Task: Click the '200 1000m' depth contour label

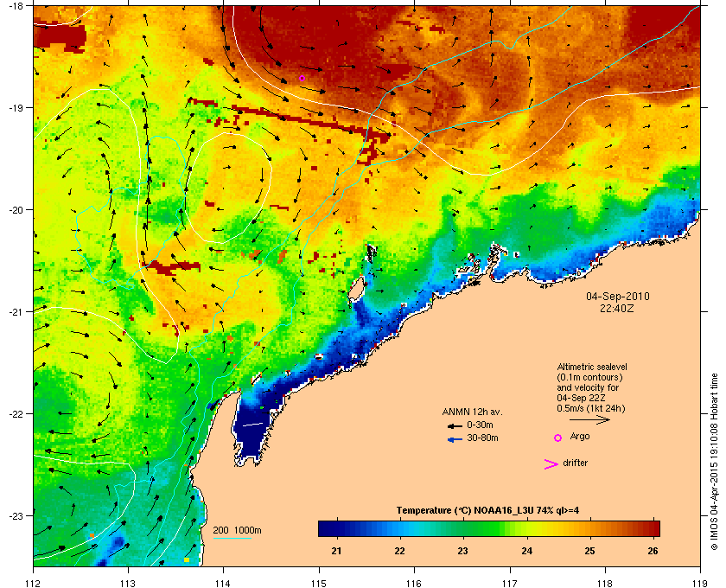Action: point(237,531)
